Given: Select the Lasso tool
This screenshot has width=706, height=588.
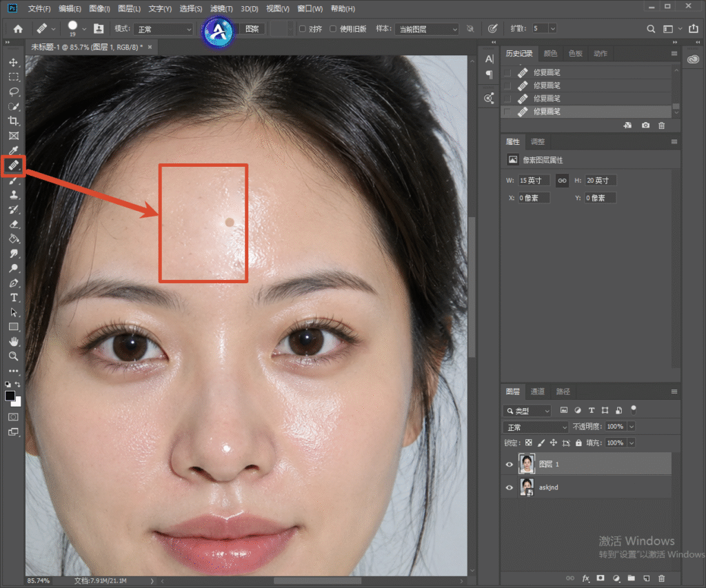Looking at the screenshot, I should click(x=14, y=92).
